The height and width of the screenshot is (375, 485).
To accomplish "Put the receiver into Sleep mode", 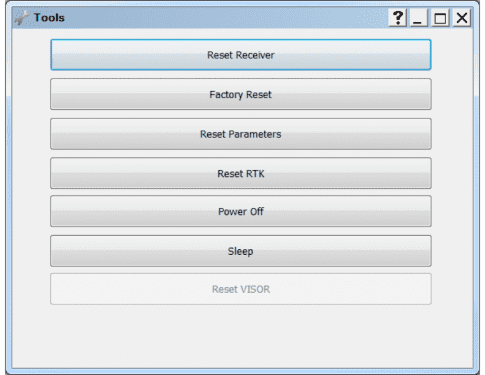I will click(241, 251).
